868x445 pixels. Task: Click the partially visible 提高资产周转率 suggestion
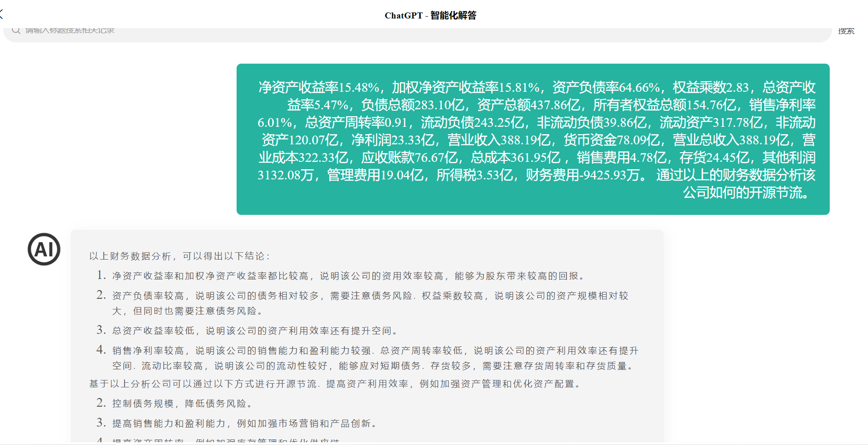coord(225,440)
